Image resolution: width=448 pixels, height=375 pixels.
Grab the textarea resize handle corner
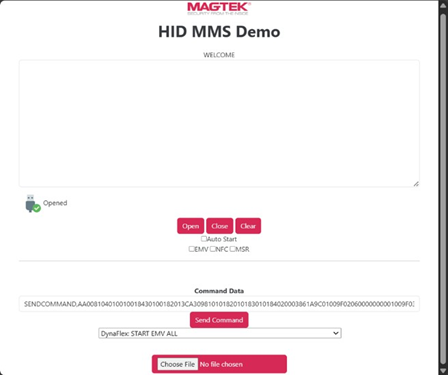(x=416, y=184)
